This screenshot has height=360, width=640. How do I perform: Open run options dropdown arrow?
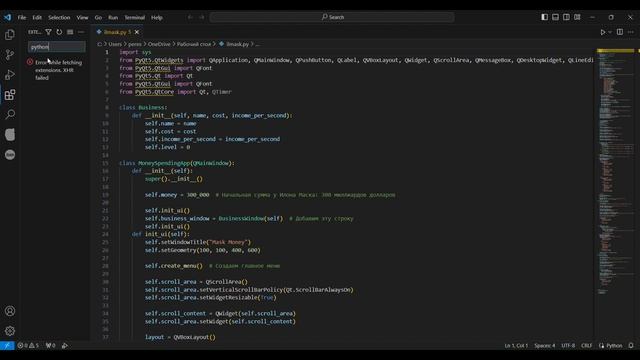pos(610,32)
